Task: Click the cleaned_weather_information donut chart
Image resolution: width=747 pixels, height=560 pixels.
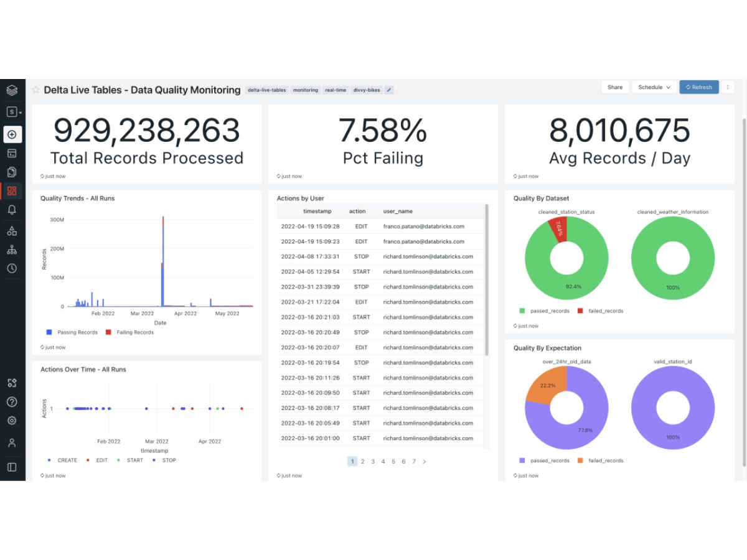Action: point(673,258)
